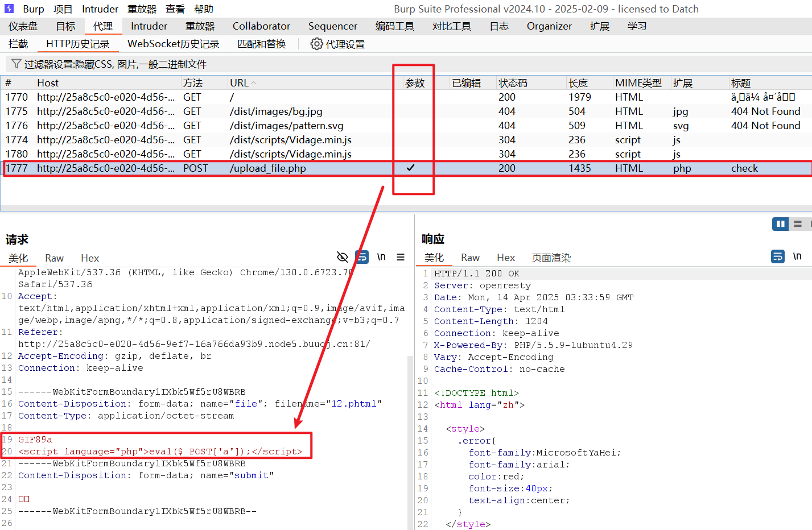812x530 pixels.
Task: Toggle hidden characters eye-slash icon in request
Action: pyautogui.click(x=342, y=257)
